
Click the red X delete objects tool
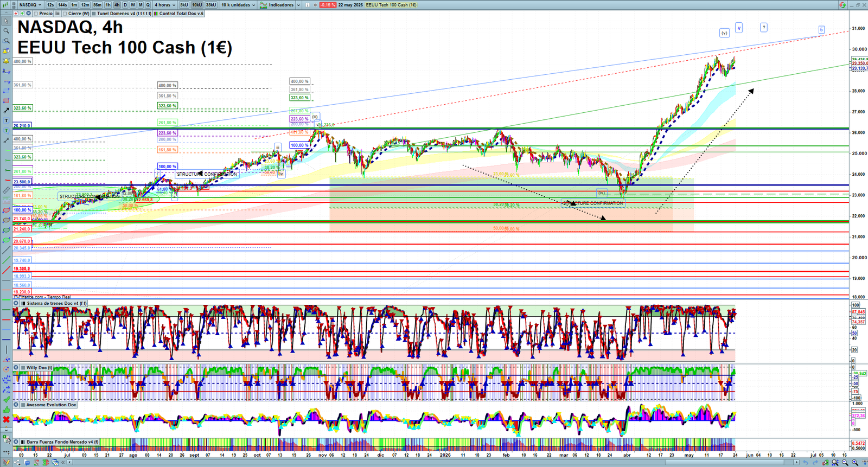[x=6, y=419]
